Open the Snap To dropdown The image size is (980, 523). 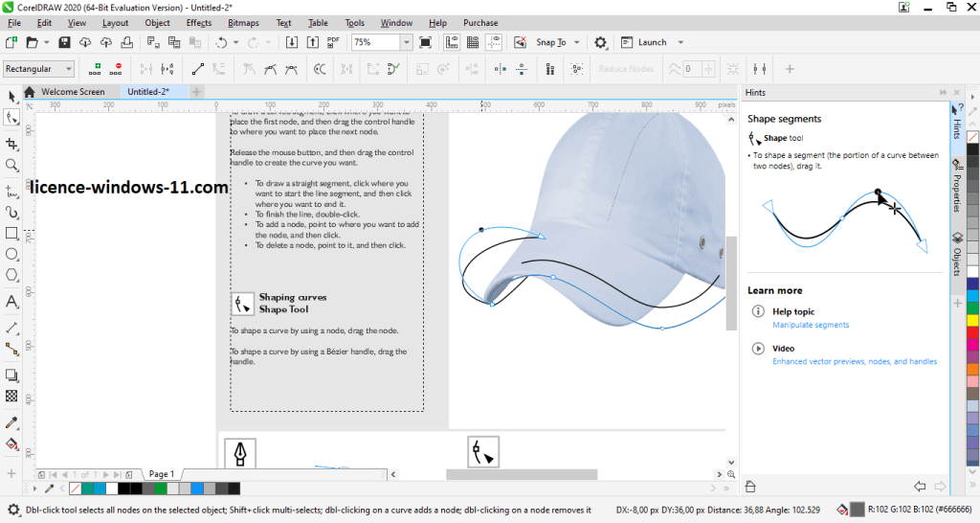tap(577, 42)
